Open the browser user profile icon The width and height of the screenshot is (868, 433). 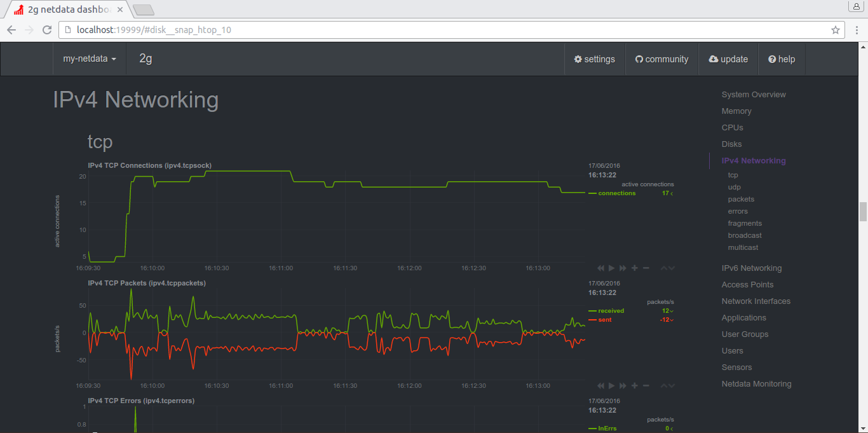pos(856,6)
